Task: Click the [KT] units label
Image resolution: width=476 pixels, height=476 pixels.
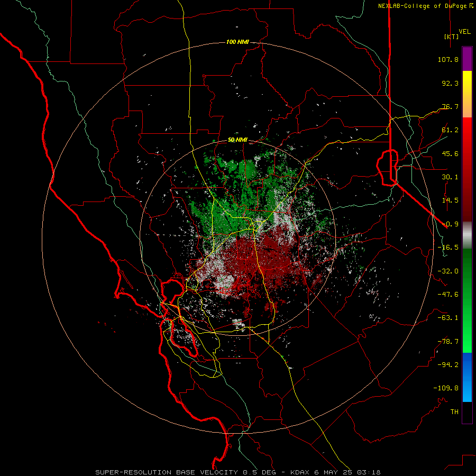Action: [x=452, y=36]
